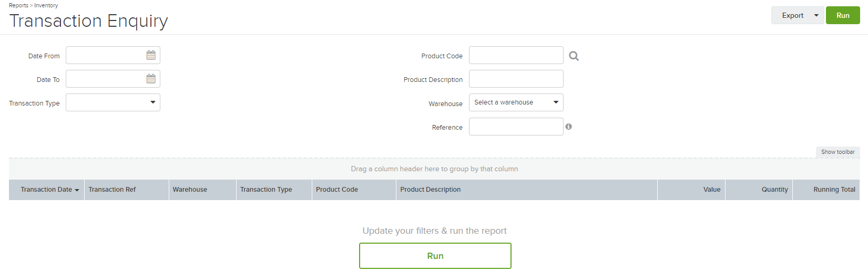Click the Product Description input field

(516, 79)
